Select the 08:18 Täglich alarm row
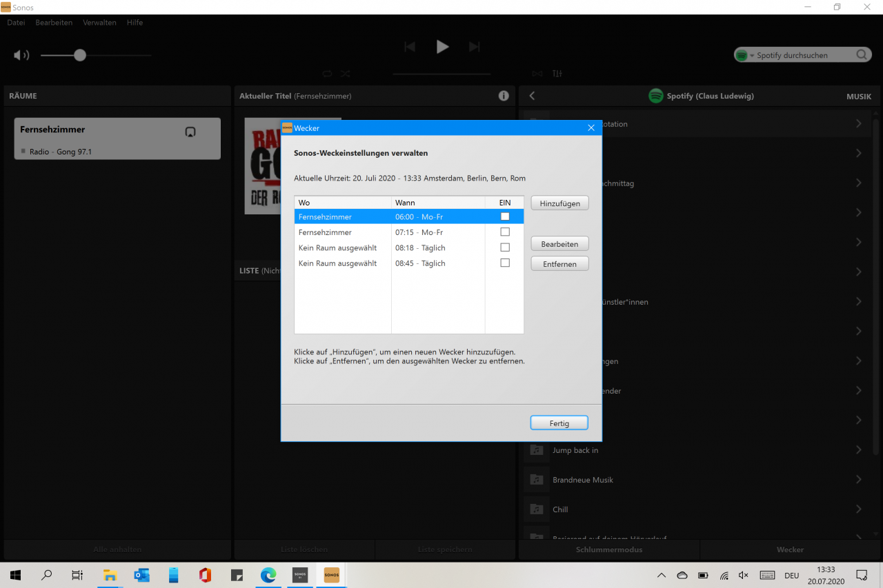883x588 pixels. coord(409,247)
